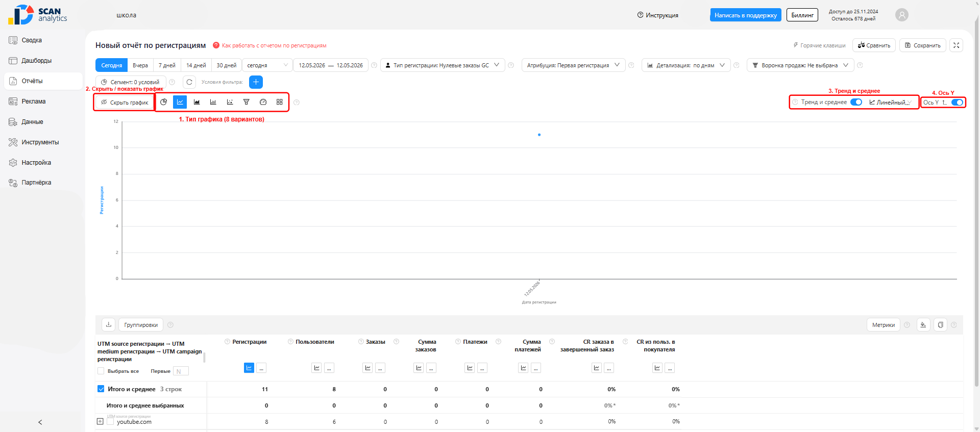This screenshot has width=980, height=432.
Task: Click the refresh segment icon button
Action: point(189,82)
